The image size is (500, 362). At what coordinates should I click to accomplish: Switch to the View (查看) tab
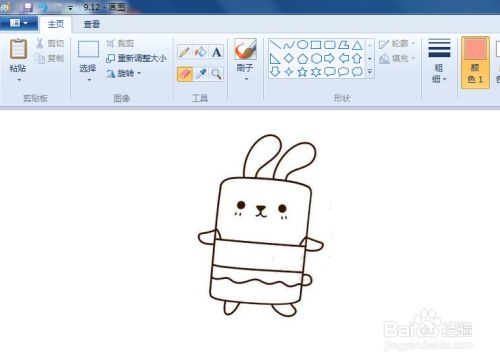coord(92,24)
